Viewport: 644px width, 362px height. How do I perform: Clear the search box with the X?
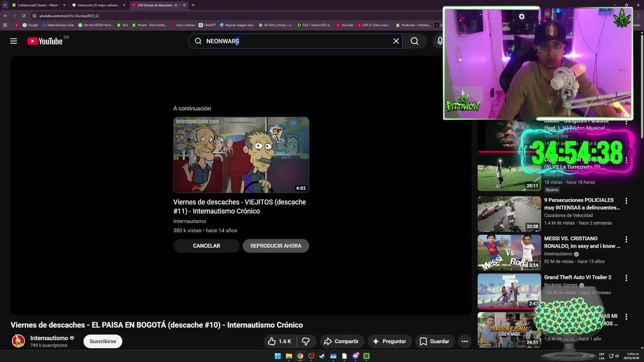coord(396,41)
